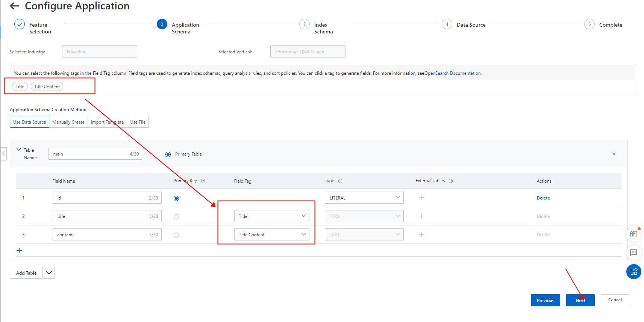The height and width of the screenshot is (322, 644).
Task: Open the Selected Vertical Educational Q&A Search dropdown
Action: pos(308,51)
